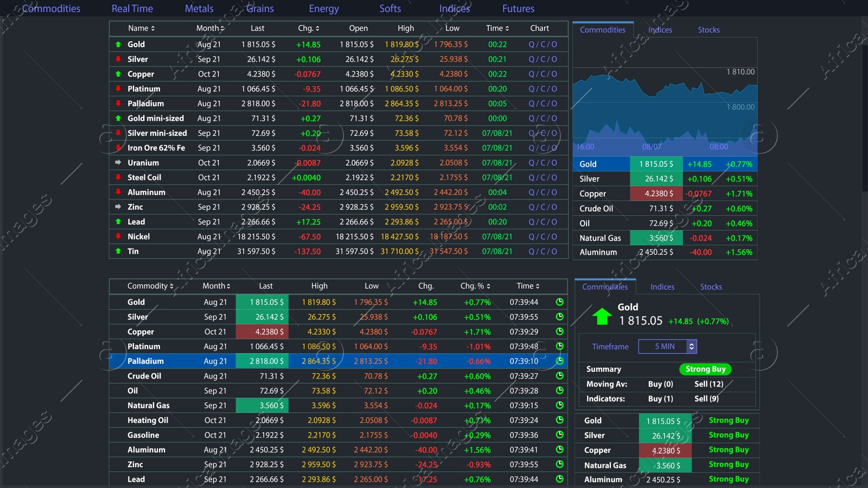This screenshot has width=868, height=488.
Task: Sort top table by Time column
Action: coord(497,28)
